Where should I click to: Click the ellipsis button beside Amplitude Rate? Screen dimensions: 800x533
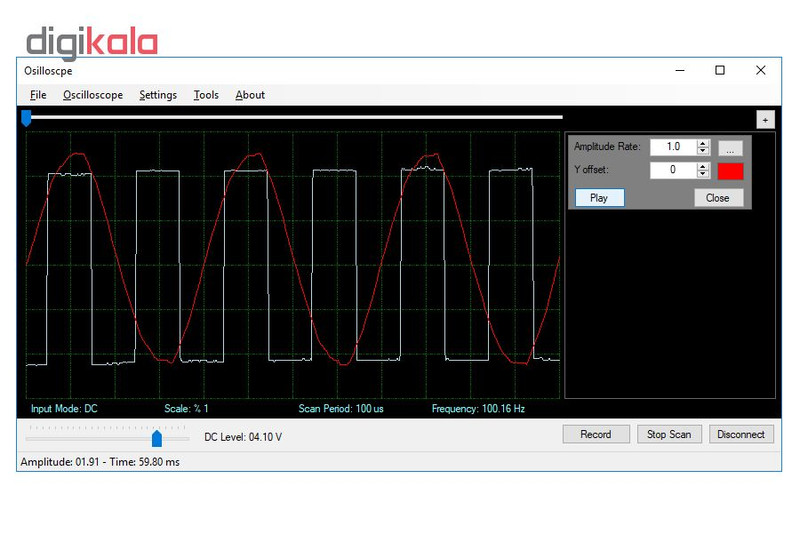point(730,147)
